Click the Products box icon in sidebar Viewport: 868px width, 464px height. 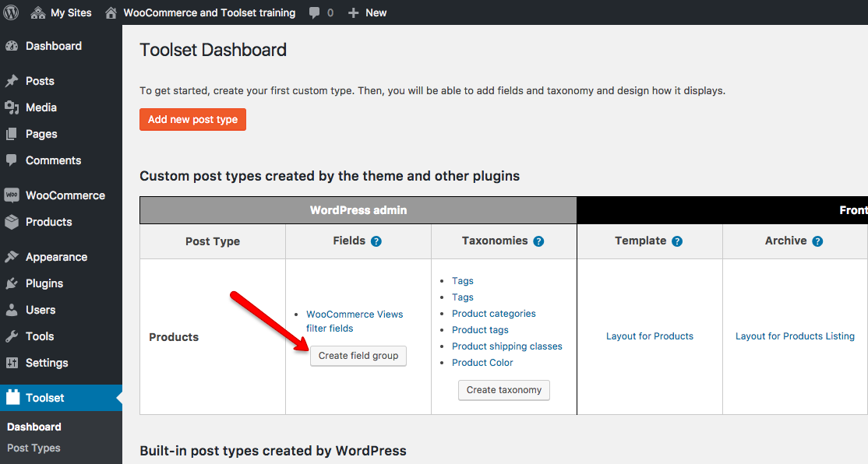[12, 222]
